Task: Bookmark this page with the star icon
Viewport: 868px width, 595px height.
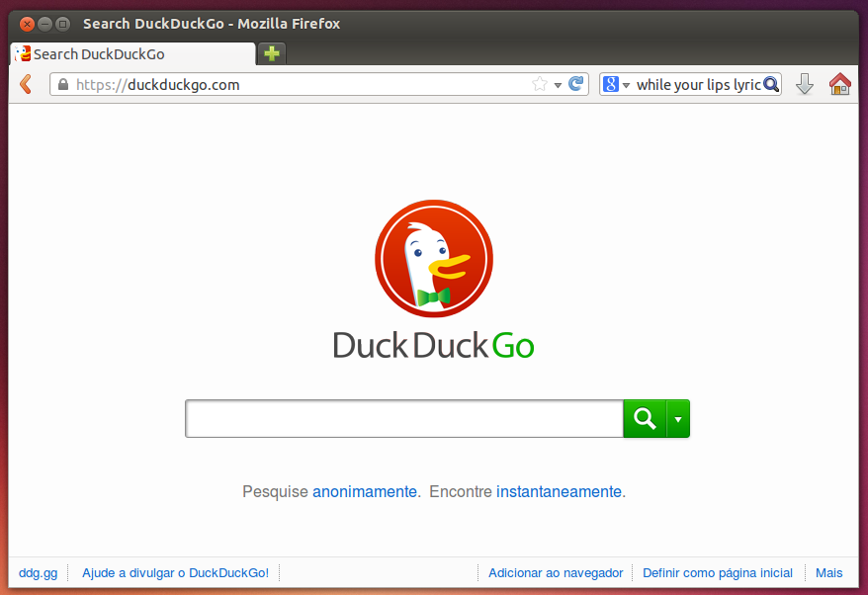Action: pyautogui.click(x=540, y=84)
